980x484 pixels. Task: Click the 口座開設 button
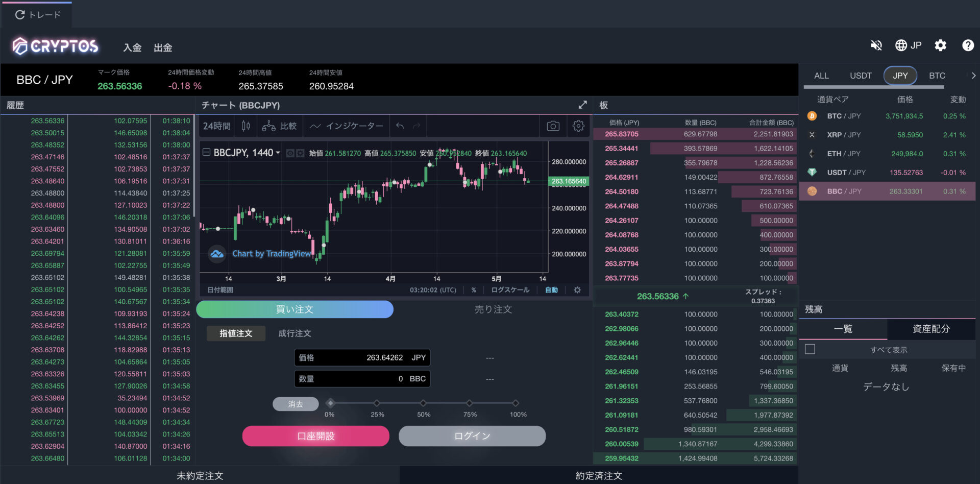pyautogui.click(x=315, y=436)
